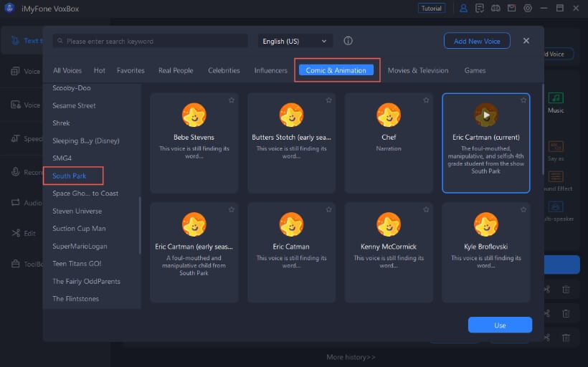Select The Flintstones category

[x=75, y=299]
